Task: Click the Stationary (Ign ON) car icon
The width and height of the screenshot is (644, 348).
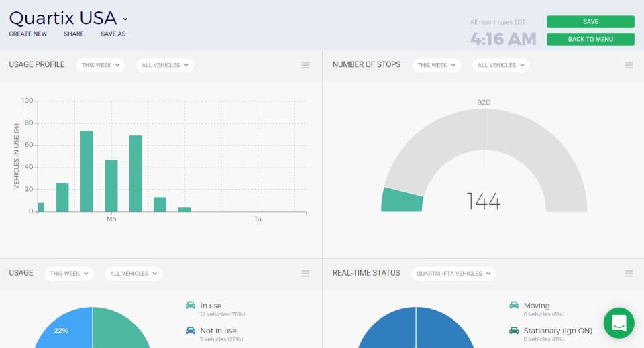Action: coord(514,330)
